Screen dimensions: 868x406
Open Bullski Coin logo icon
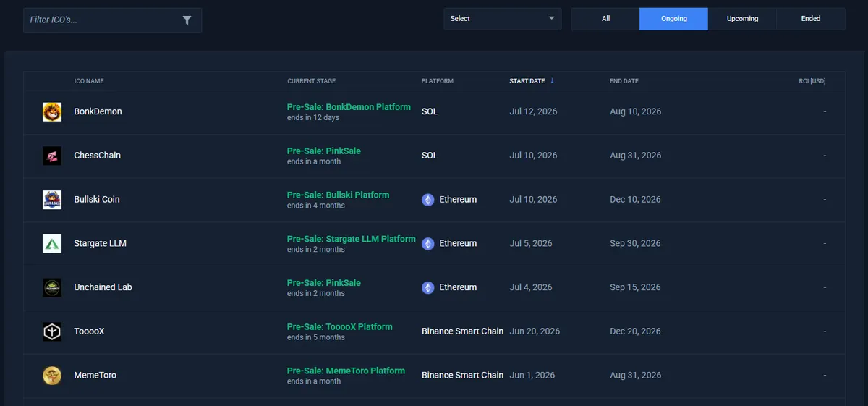click(x=52, y=200)
